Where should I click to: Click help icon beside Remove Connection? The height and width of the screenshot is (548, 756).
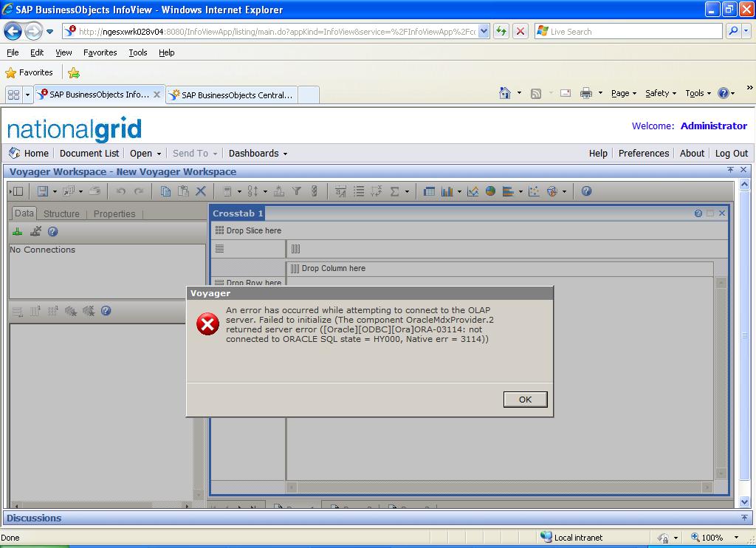tap(53, 232)
